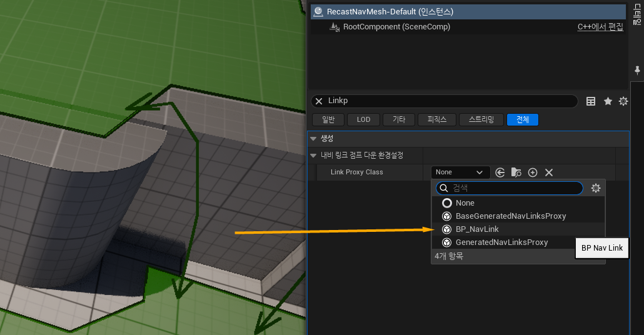Collapse the 생성 category
This screenshot has width=644, height=335.
(313, 139)
